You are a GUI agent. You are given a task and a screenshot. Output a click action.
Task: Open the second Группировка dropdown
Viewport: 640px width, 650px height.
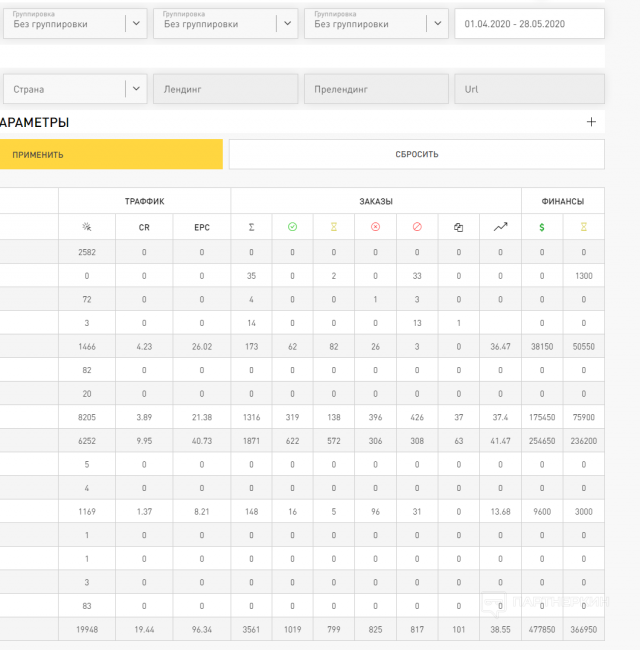point(225,23)
